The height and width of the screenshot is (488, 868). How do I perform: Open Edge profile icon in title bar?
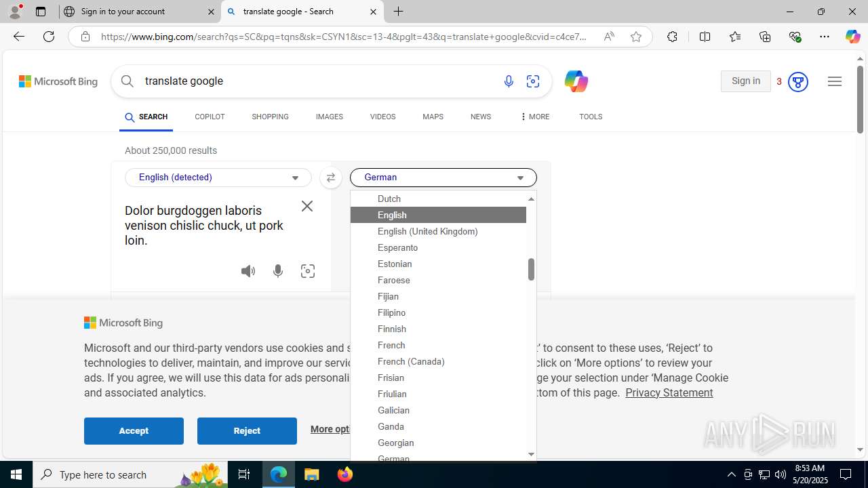(x=15, y=12)
